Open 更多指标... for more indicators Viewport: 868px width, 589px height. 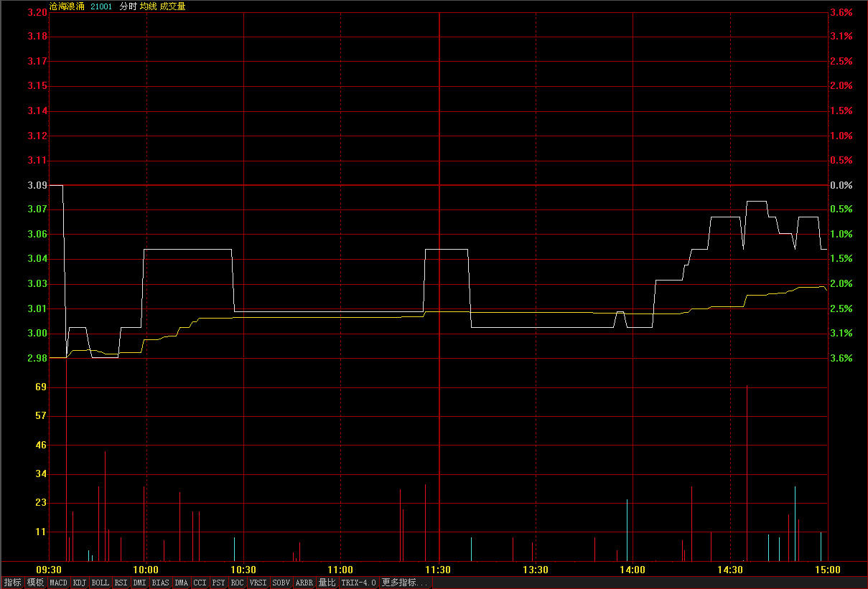coord(406,583)
